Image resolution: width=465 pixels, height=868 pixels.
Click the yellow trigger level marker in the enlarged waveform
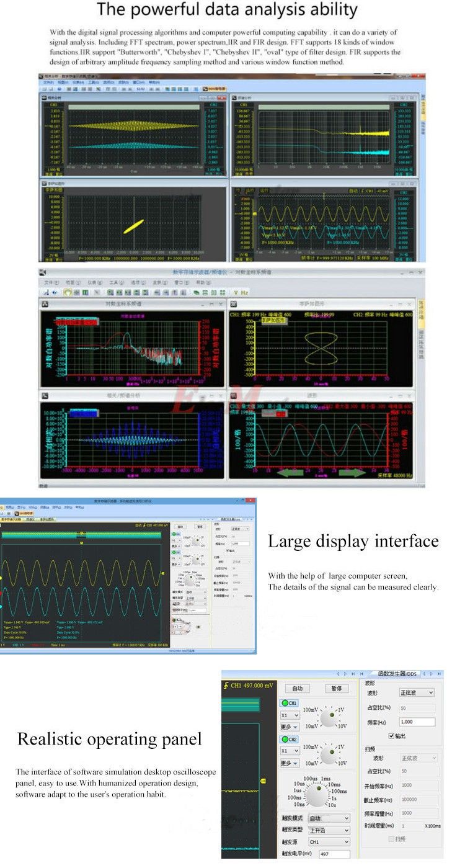pos(262,780)
